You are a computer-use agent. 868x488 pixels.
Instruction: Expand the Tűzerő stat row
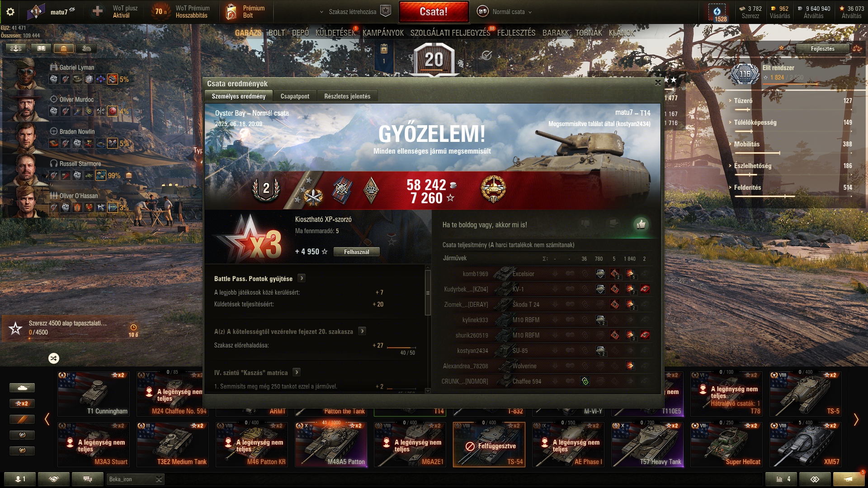tap(790, 101)
